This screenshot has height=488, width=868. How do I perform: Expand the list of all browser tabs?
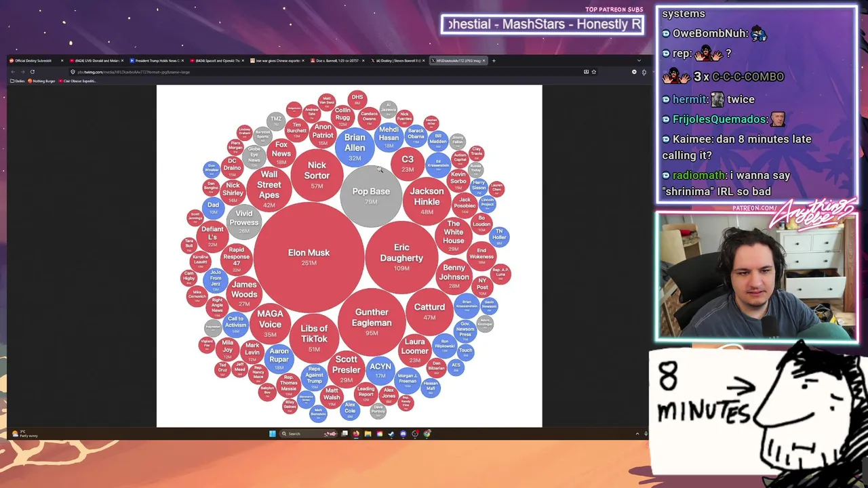[639, 61]
